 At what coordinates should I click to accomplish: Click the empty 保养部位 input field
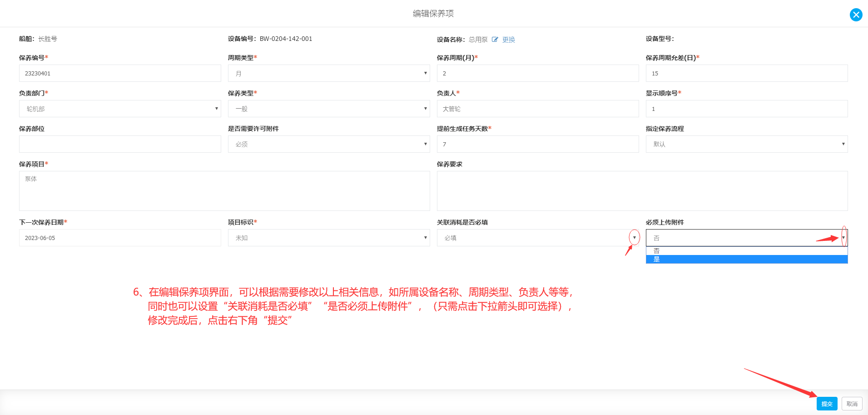point(120,144)
